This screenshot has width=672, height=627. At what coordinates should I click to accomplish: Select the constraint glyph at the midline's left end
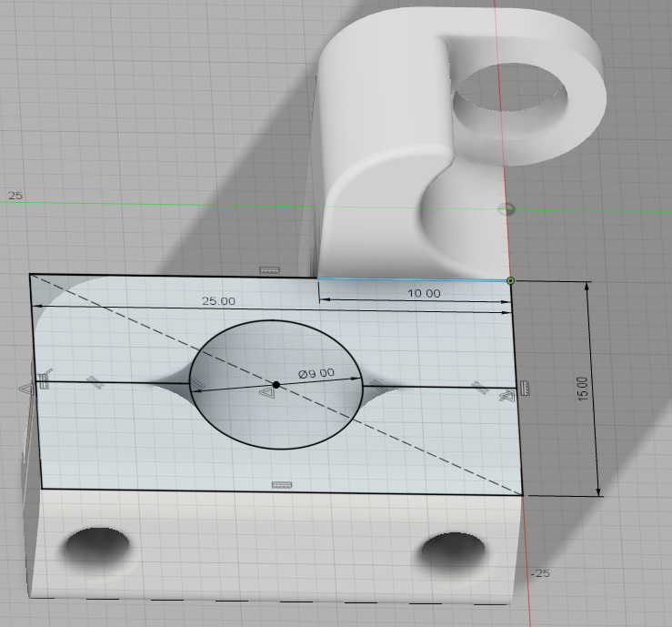point(45,379)
